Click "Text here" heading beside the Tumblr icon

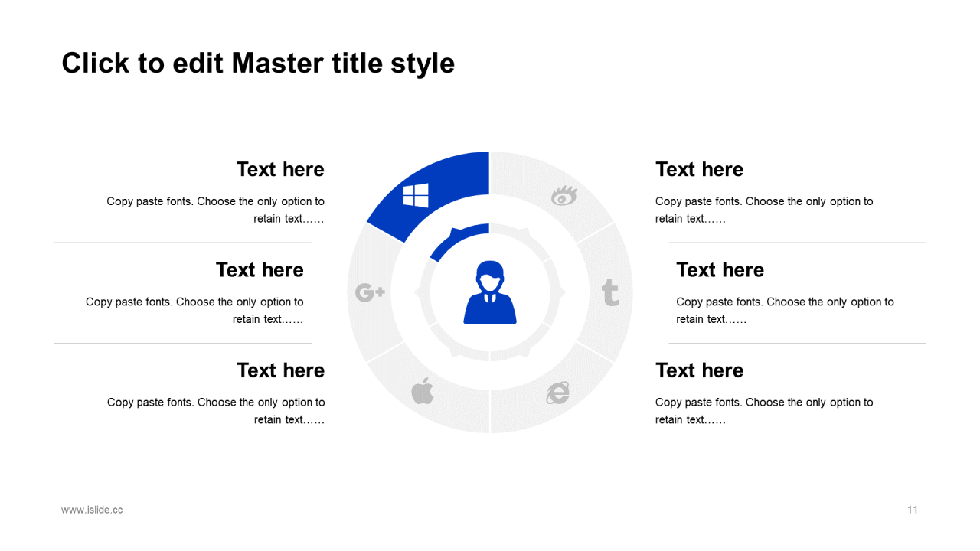720,269
